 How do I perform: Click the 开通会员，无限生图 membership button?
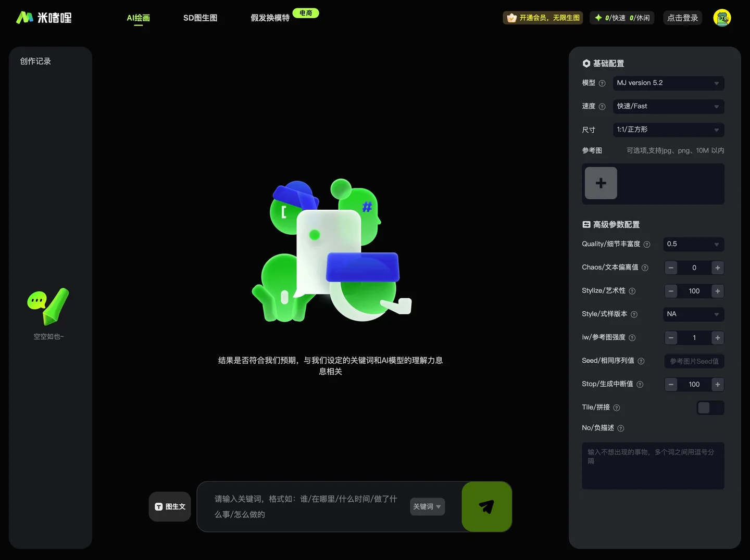click(543, 17)
